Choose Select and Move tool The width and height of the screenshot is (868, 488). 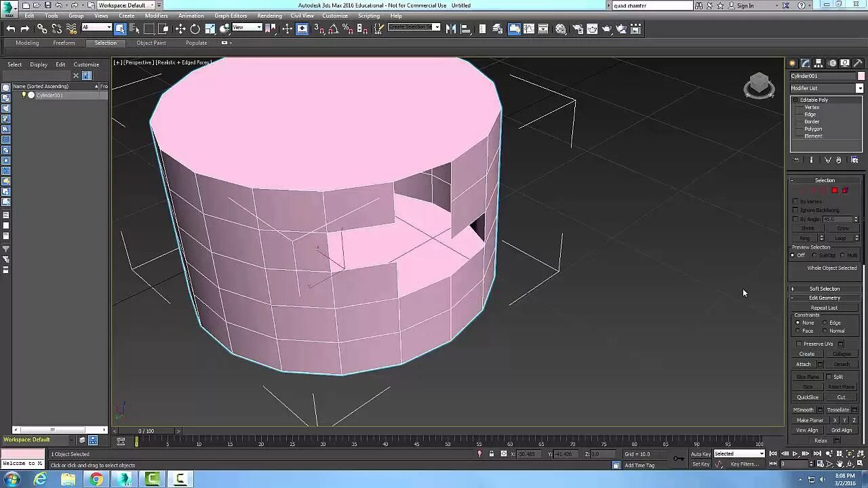180,28
